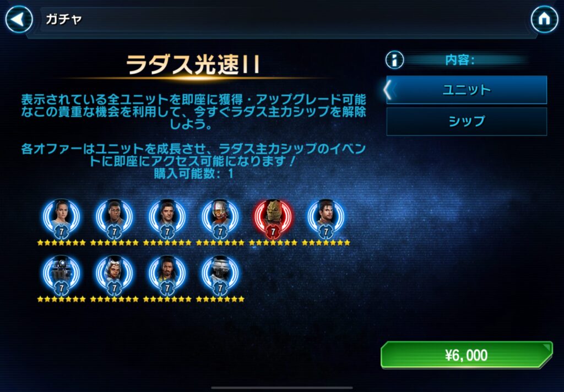Tap the ガチャ header text

(64, 19)
